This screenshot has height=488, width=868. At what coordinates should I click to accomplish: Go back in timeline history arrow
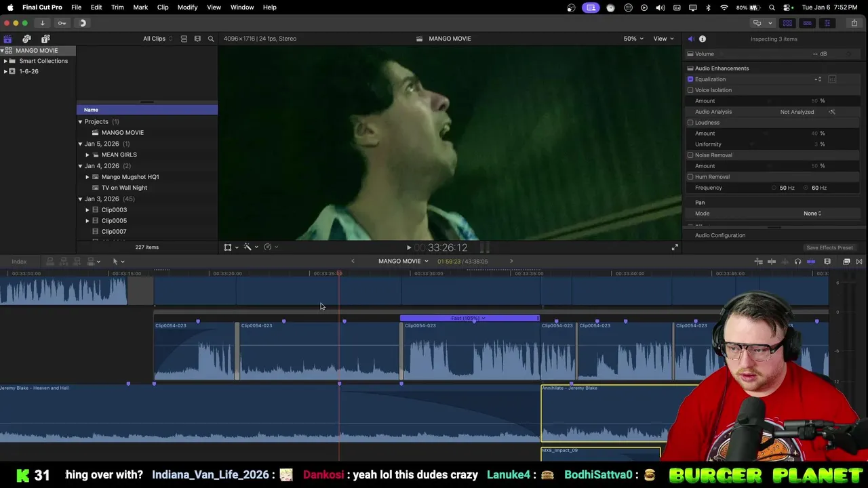[x=353, y=262]
